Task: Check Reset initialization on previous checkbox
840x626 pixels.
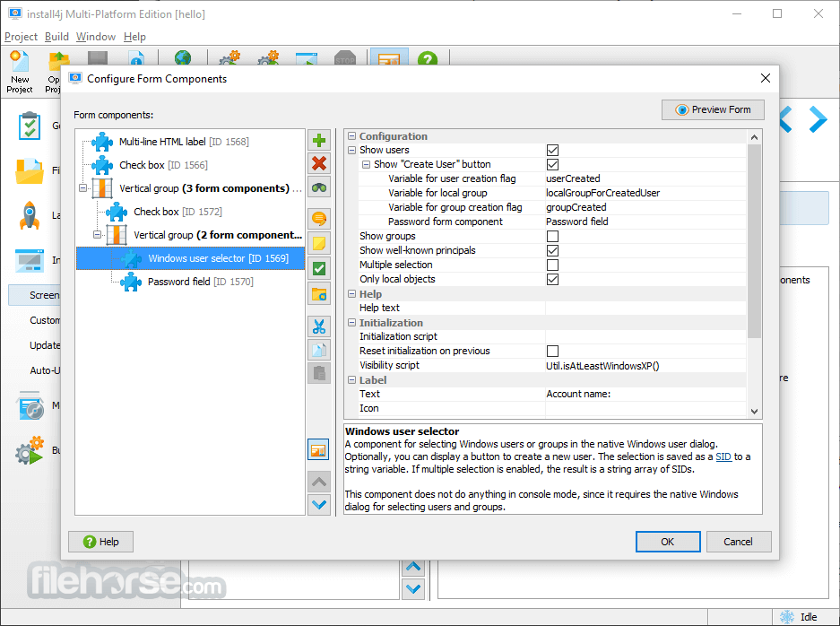Action: (552, 351)
